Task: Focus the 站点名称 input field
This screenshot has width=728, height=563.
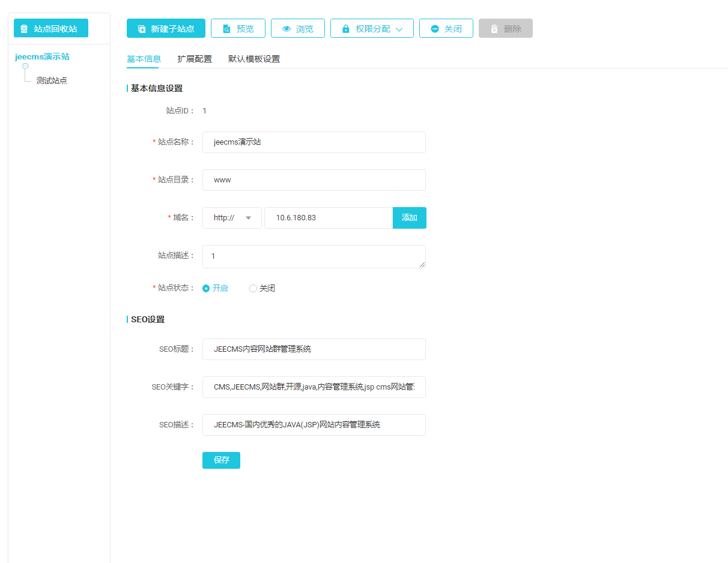Action: [314, 142]
